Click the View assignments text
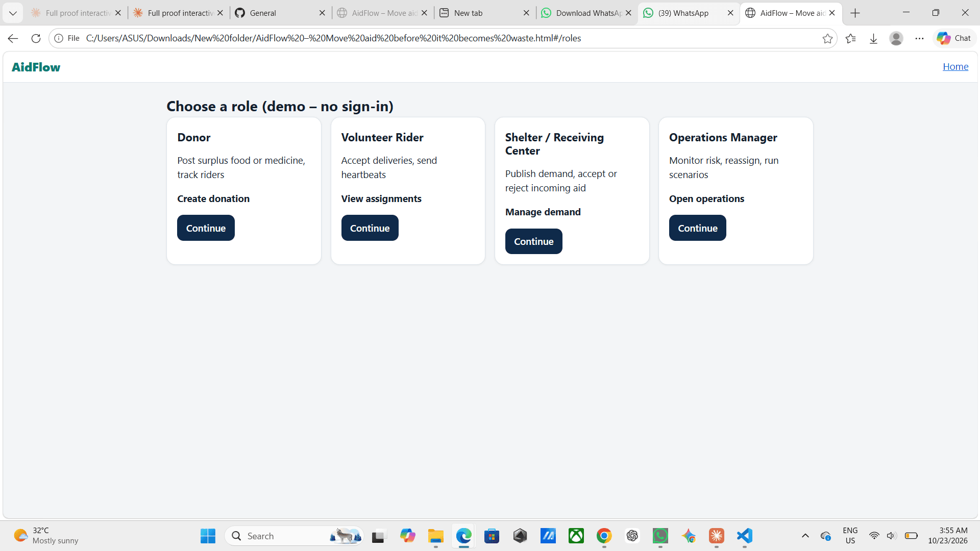This screenshot has height=551, width=980. (381, 199)
